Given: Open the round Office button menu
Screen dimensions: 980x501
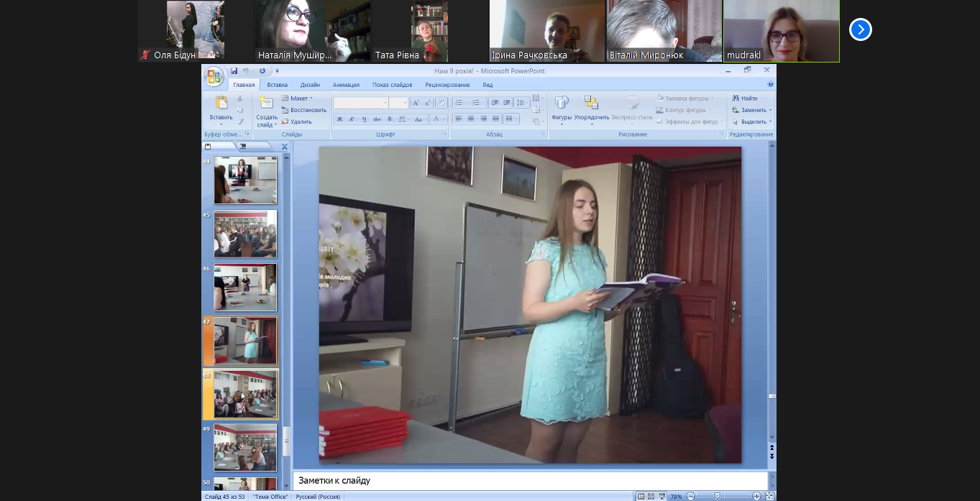Looking at the screenshot, I should click(214, 76).
